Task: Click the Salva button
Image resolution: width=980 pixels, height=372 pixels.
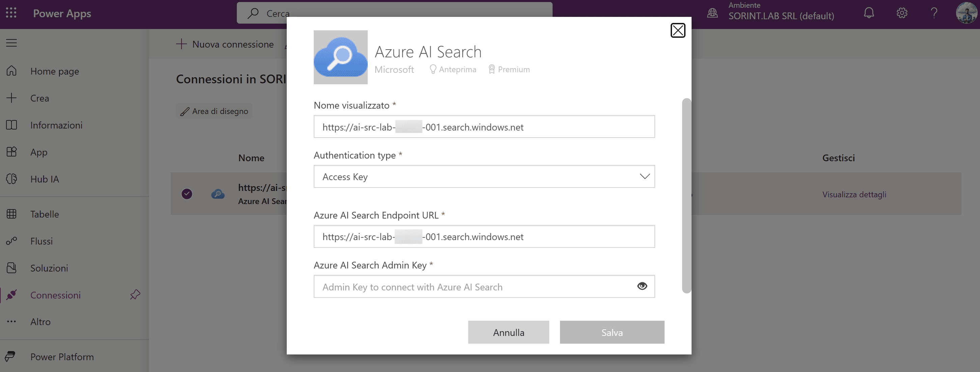Action: tap(612, 332)
